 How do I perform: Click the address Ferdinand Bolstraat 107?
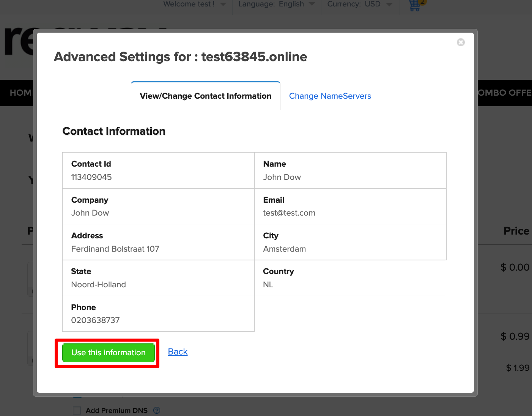(x=115, y=249)
